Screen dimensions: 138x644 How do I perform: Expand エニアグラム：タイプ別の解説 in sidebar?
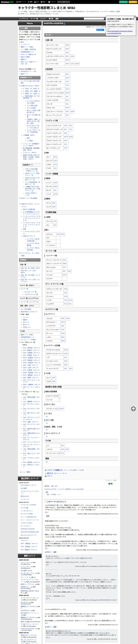[x=20, y=253]
